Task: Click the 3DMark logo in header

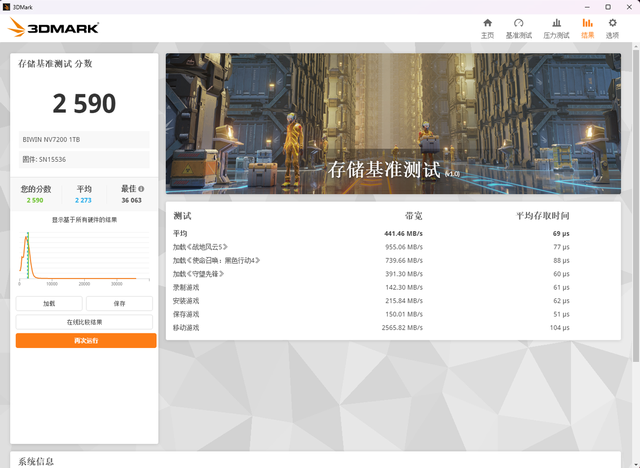Action: [53, 28]
